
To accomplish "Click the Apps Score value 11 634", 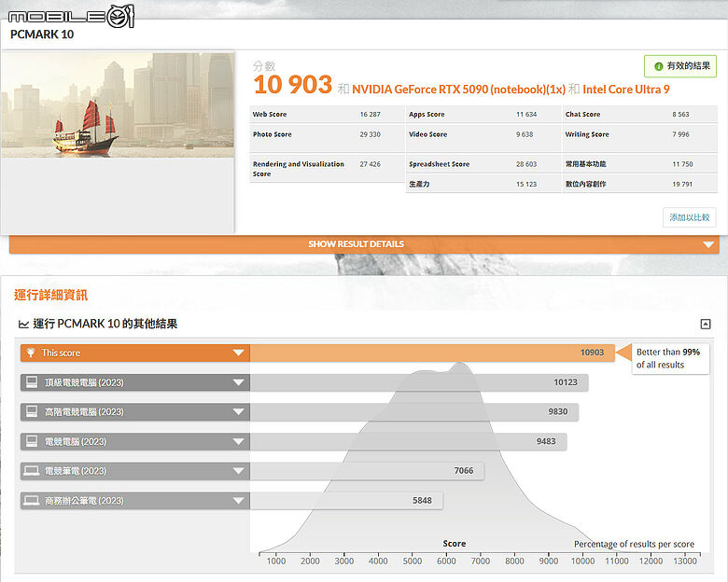I will pyautogui.click(x=526, y=114).
